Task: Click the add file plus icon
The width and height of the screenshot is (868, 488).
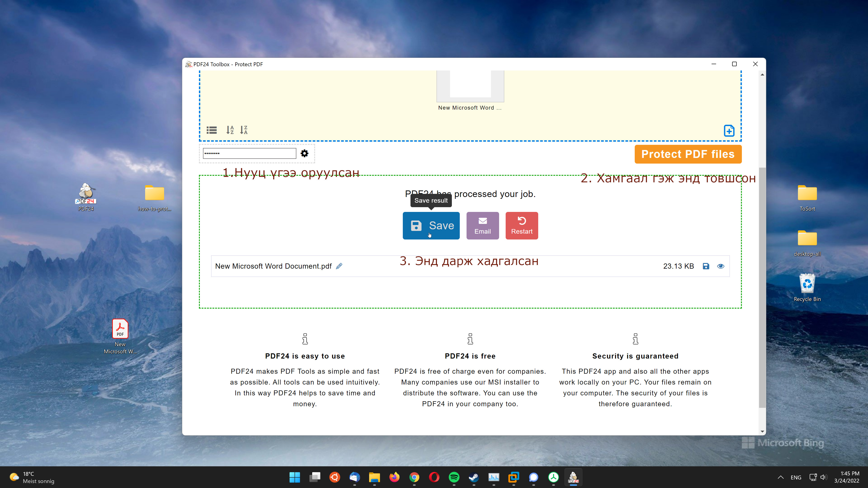Action: tap(729, 131)
